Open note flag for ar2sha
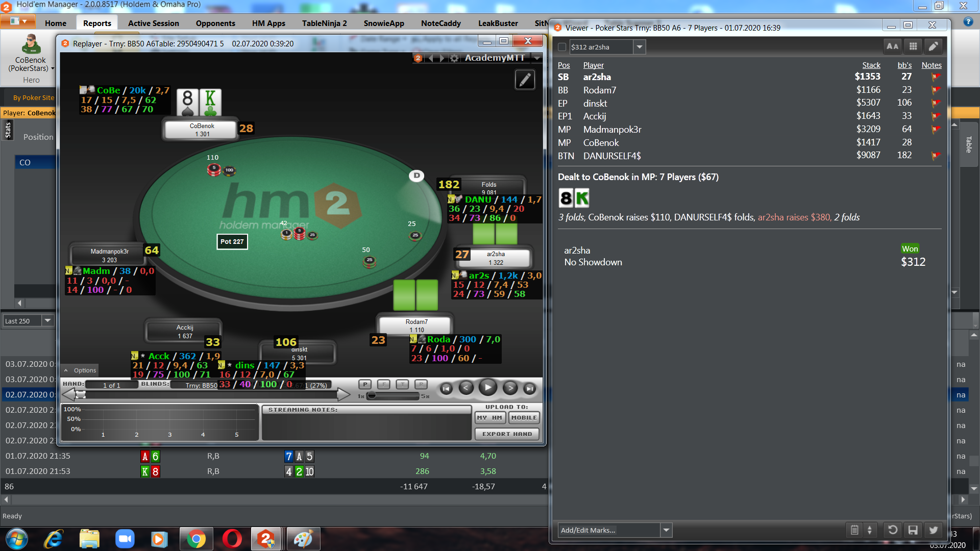980x551 pixels. tap(936, 77)
